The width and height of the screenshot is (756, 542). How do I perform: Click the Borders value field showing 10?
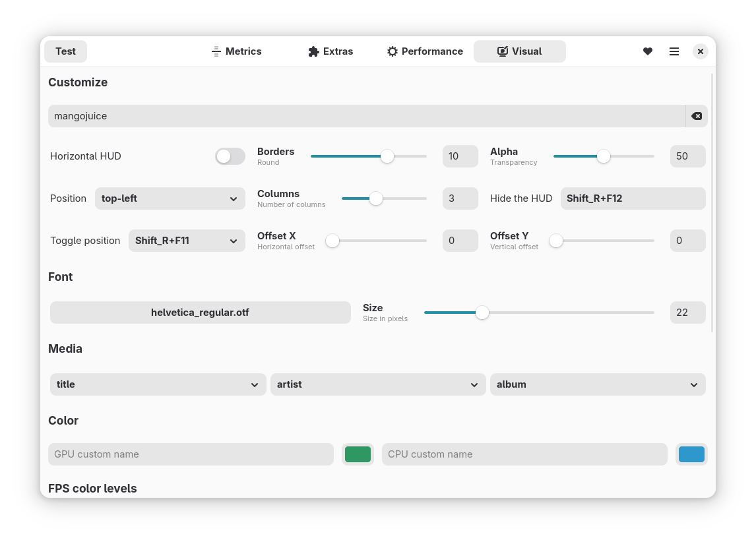[x=460, y=156]
